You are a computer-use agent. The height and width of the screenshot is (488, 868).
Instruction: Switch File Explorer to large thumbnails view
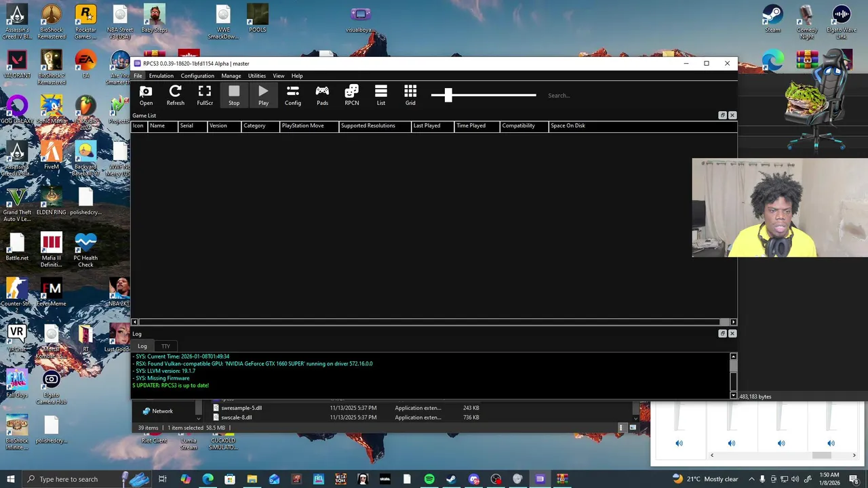click(633, 428)
